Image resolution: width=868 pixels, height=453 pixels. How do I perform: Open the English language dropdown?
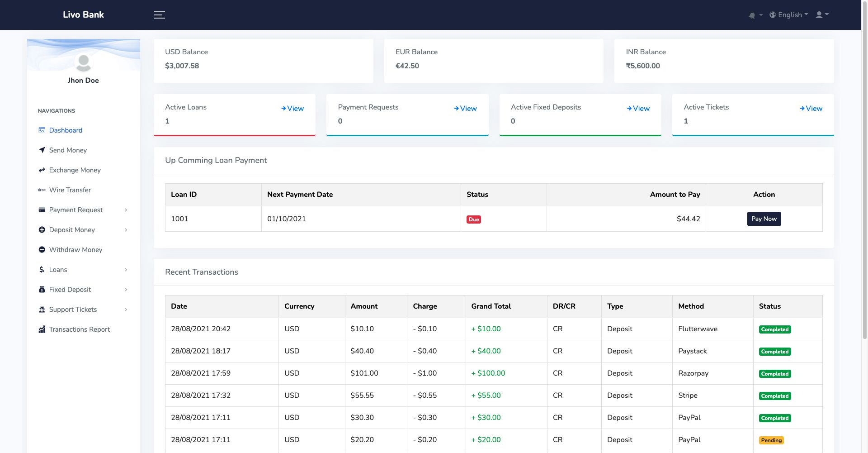tap(789, 15)
